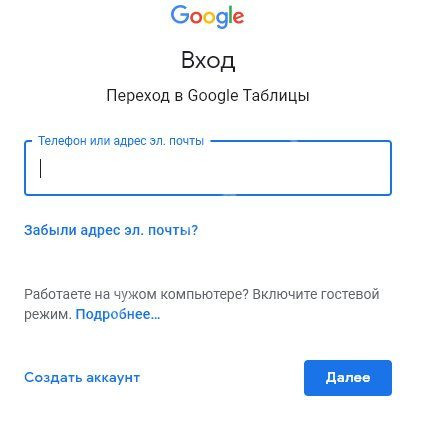Click the blue "Далее" button
Screen dimensions: 422x442
[348, 378]
